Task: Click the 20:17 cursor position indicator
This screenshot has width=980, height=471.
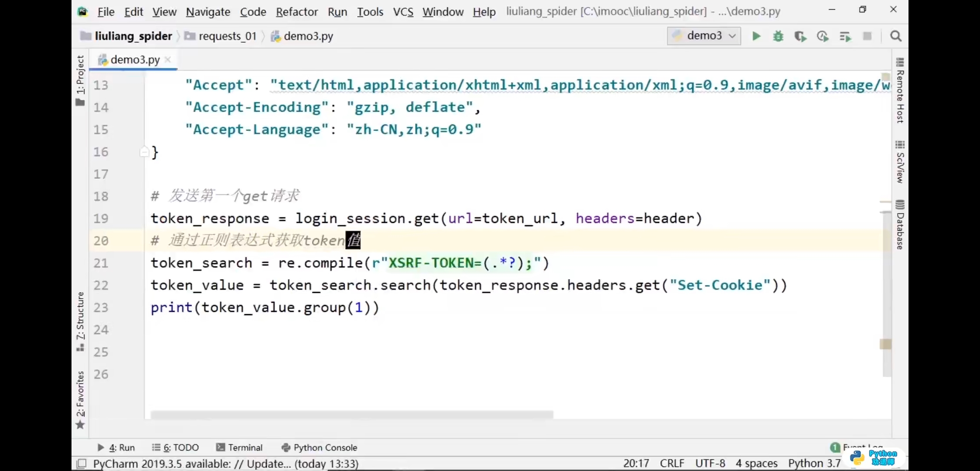Action: (636, 463)
